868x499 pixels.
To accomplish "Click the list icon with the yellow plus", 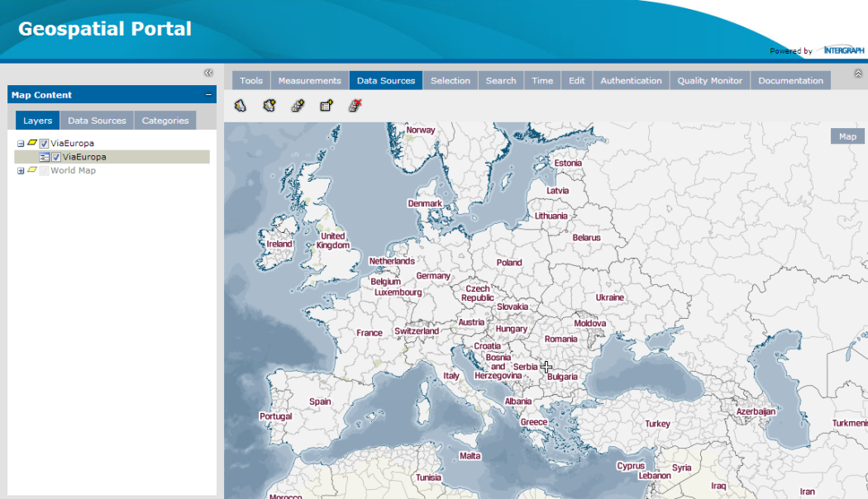I will coord(327,106).
